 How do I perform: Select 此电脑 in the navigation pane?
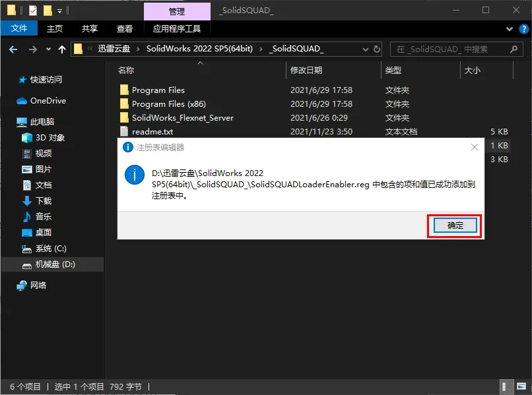[x=42, y=122]
